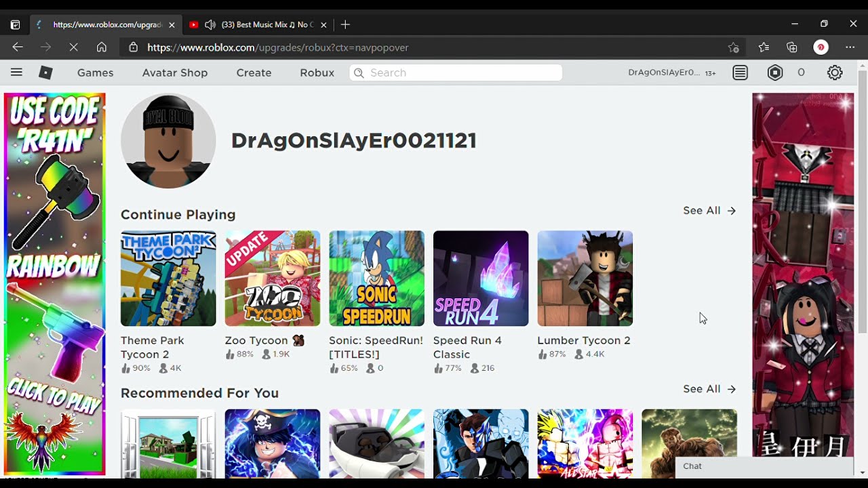Open user avatar profile picture
The height and width of the screenshot is (488, 868).
click(x=168, y=141)
